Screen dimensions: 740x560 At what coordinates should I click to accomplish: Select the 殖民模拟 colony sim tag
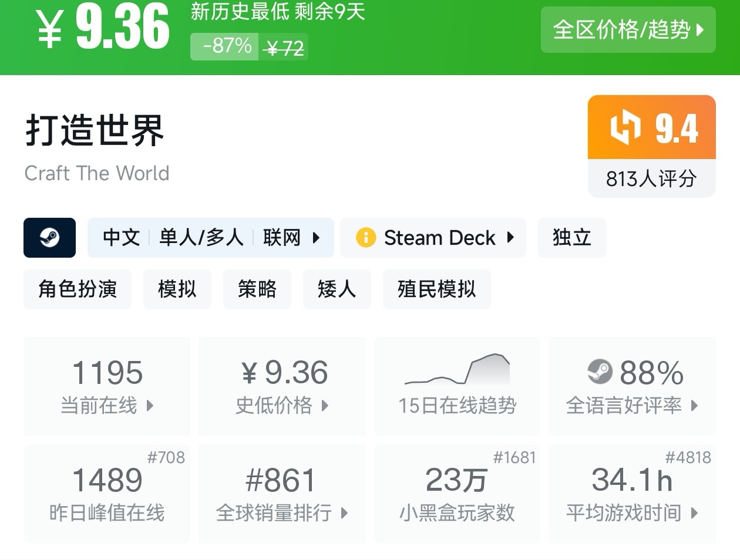pyautogui.click(x=436, y=289)
